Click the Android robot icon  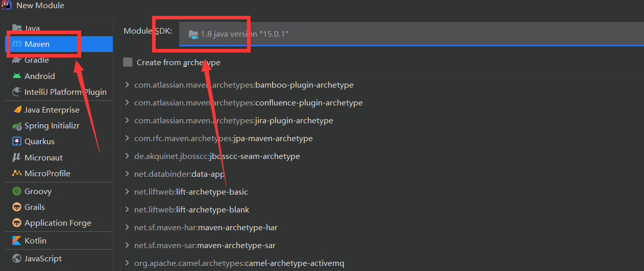coord(17,76)
